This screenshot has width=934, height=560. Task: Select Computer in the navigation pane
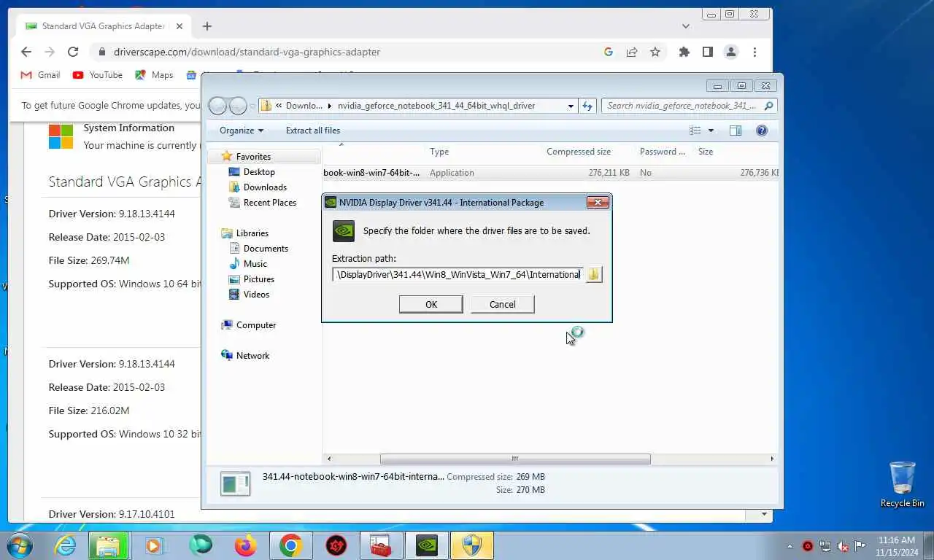click(256, 325)
